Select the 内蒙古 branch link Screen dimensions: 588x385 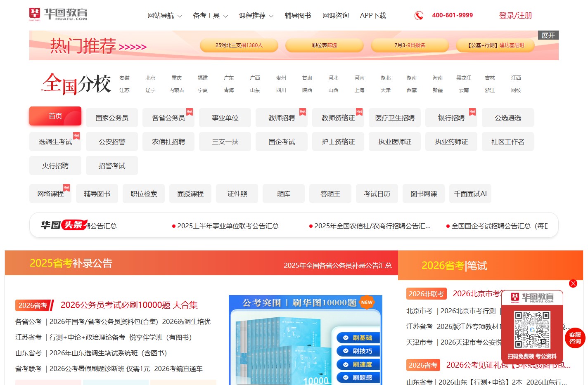177,90
